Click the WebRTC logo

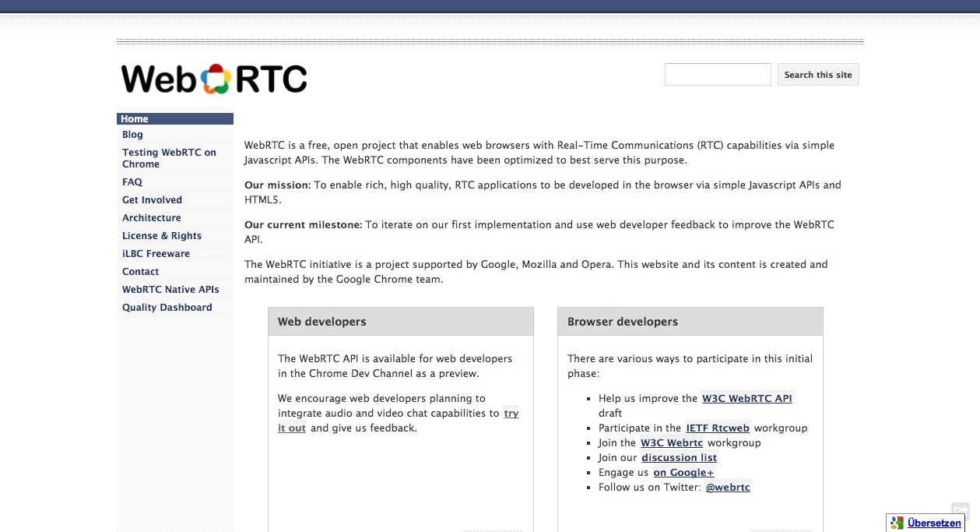pyautogui.click(x=214, y=79)
